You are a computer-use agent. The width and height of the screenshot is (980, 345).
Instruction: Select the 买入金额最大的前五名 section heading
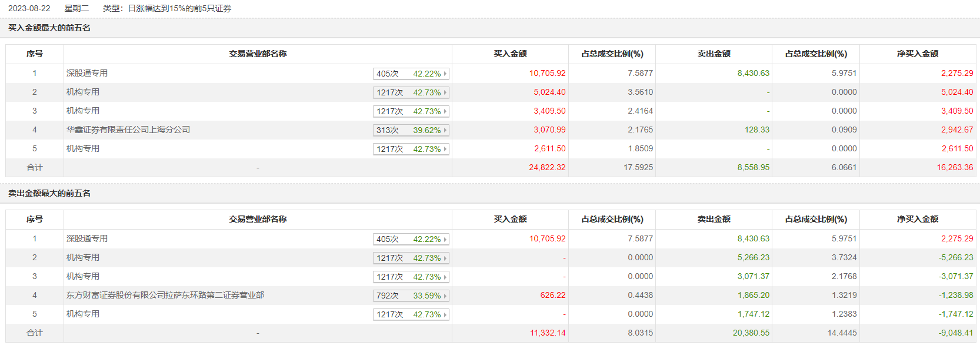pos(49,28)
